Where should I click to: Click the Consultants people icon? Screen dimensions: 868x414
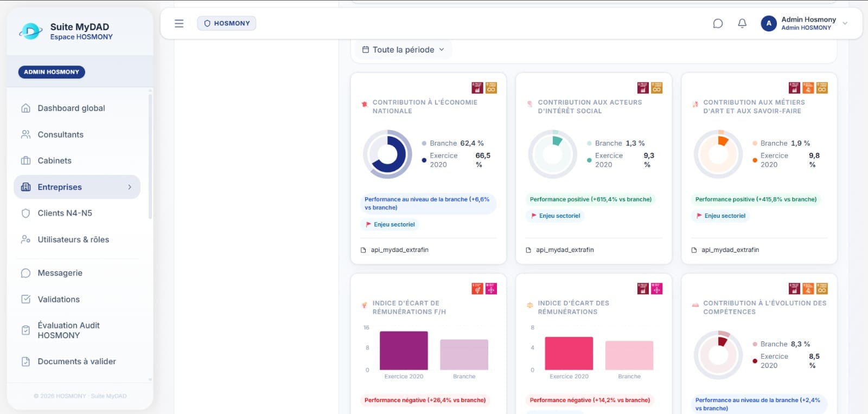(25, 134)
